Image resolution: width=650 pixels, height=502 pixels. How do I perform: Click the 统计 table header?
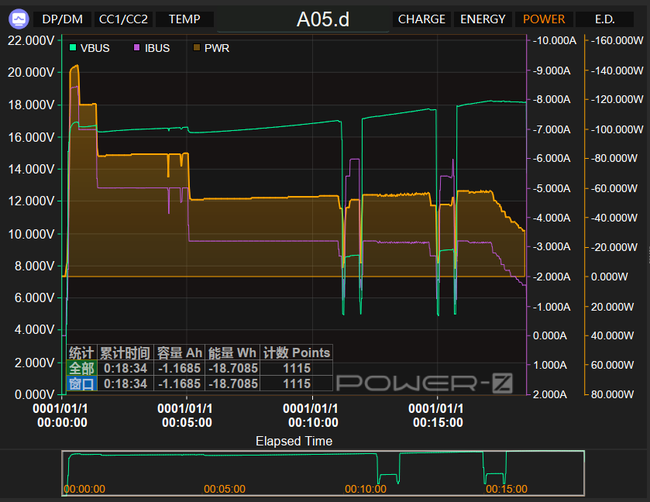(82, 353)
